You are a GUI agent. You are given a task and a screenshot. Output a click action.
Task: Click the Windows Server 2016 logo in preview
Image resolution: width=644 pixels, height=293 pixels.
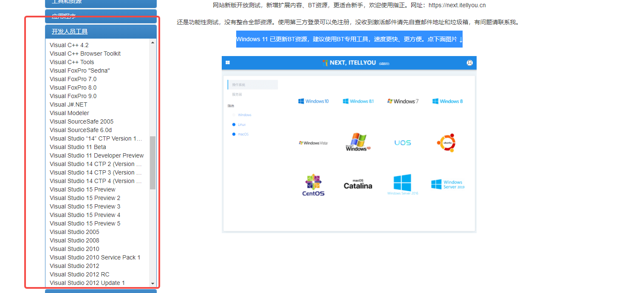point(403,184)
